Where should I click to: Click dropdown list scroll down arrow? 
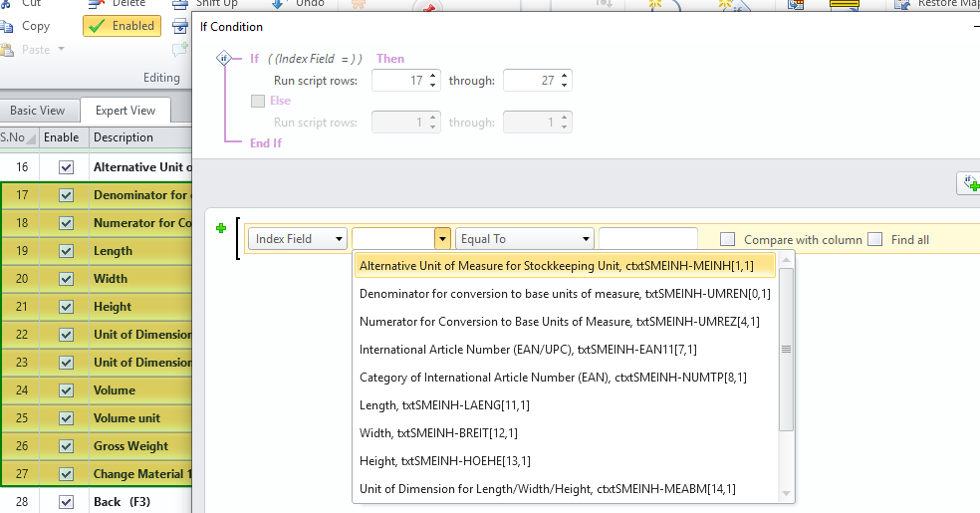(x=786, y=494)
